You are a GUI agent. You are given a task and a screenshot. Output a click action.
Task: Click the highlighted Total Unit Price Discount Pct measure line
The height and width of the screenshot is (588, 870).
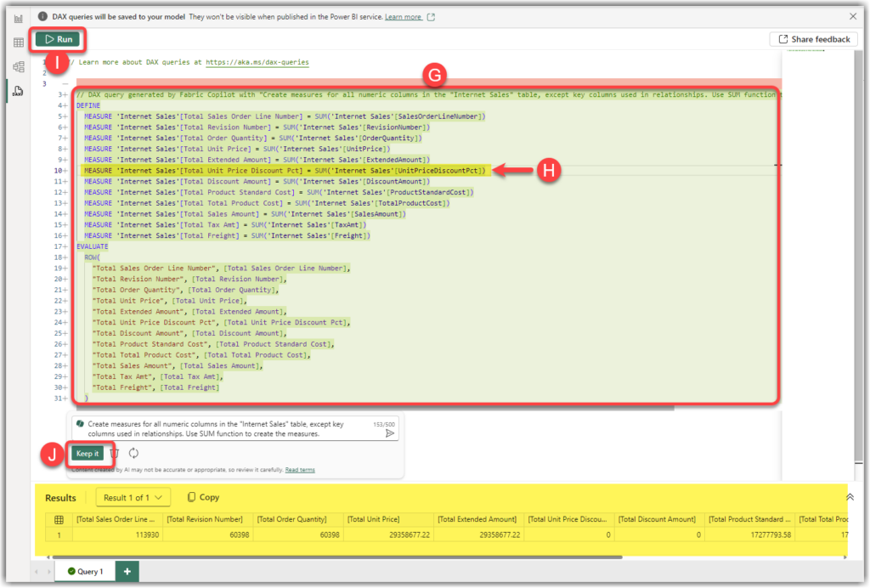pyautogui.click(x=285, y=171)
